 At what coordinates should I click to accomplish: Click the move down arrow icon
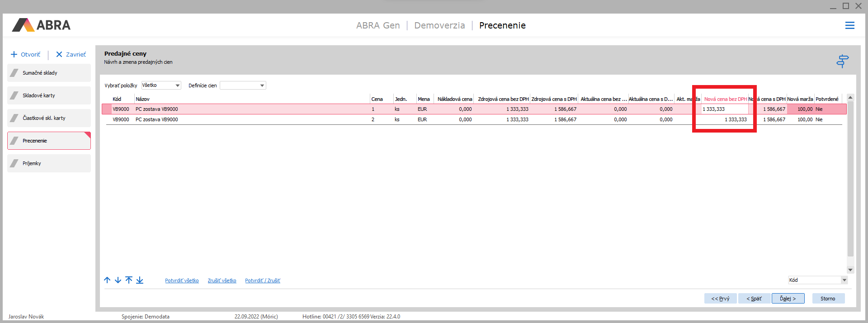click(x=118, y=280)
